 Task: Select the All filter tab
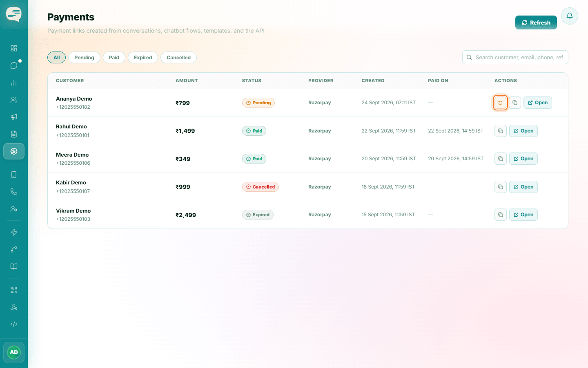(x=57, y=58)
